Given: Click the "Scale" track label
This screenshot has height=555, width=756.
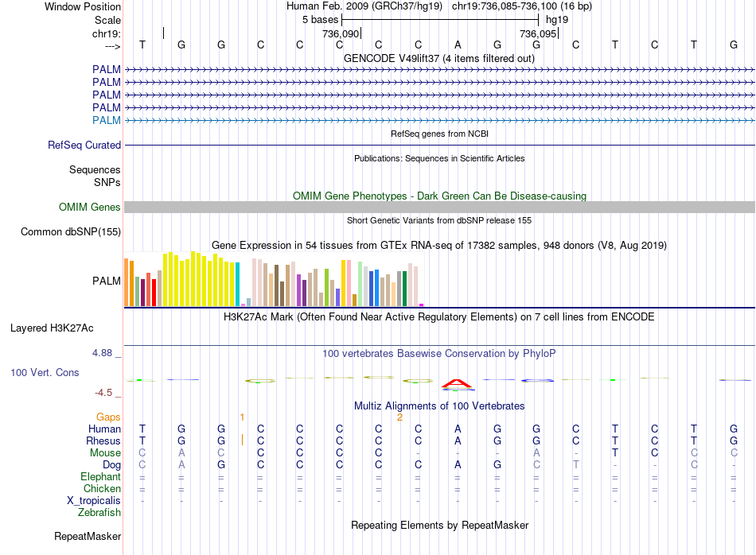Looking at the screenshot, I should [107, 20].
